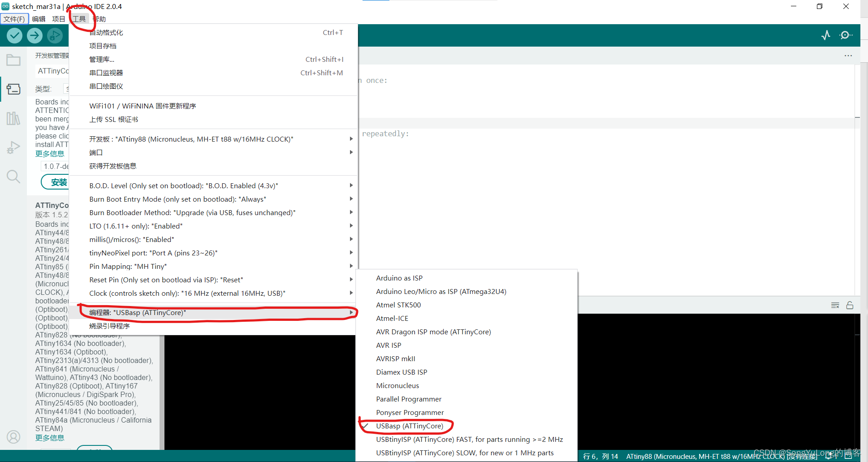
Task: Expand the B.O.D. Level submenu
Action: click(x=213, y=186)
